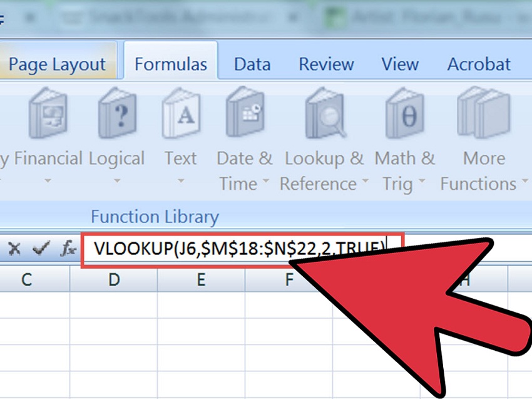Select column F header
The height and width of the screenshot is (399, 532).
click(x=289, y=279)
